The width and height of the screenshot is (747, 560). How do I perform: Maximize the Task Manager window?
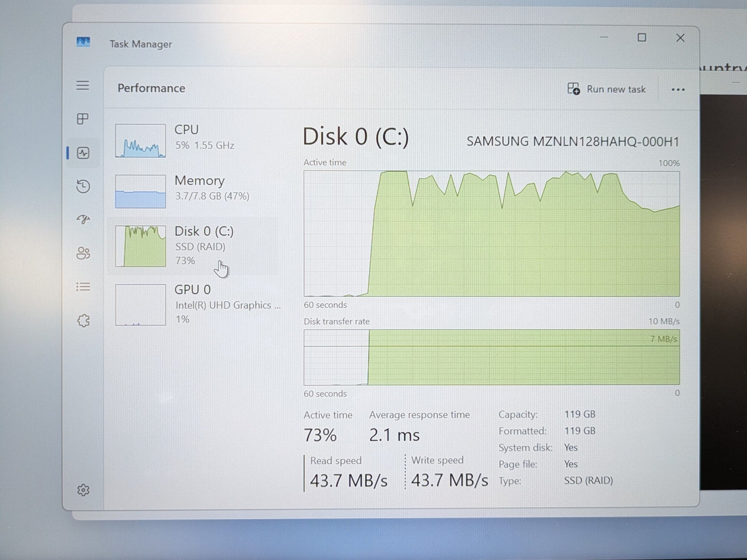(641, 38)
